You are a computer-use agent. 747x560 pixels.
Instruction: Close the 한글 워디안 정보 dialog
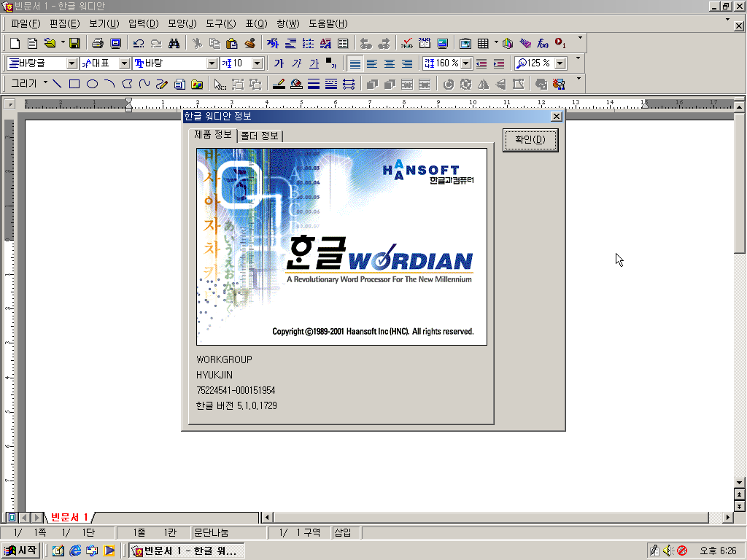pyautogui.click(x=556, y=116)
